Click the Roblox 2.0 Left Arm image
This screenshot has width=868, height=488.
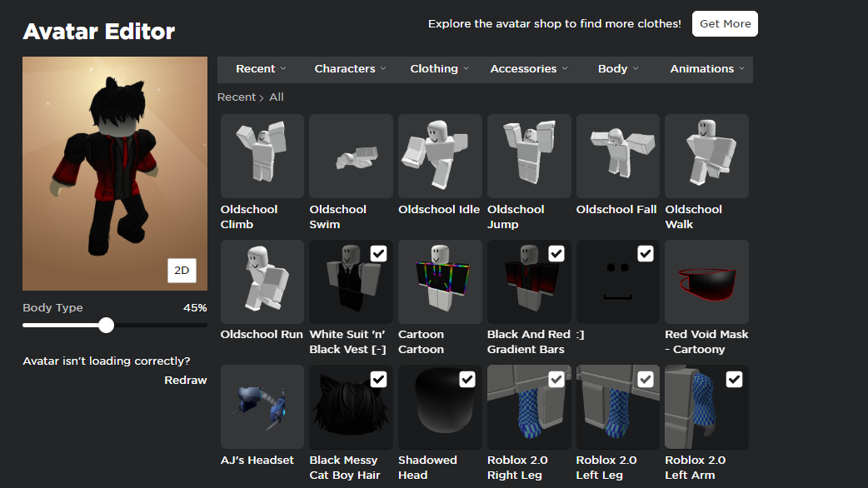tap(707, 406)
